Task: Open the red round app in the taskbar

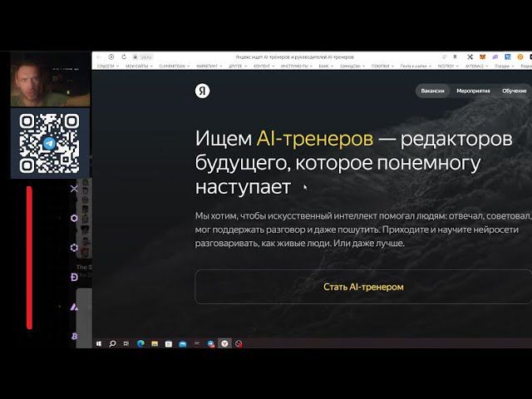Action: (239, 343)
